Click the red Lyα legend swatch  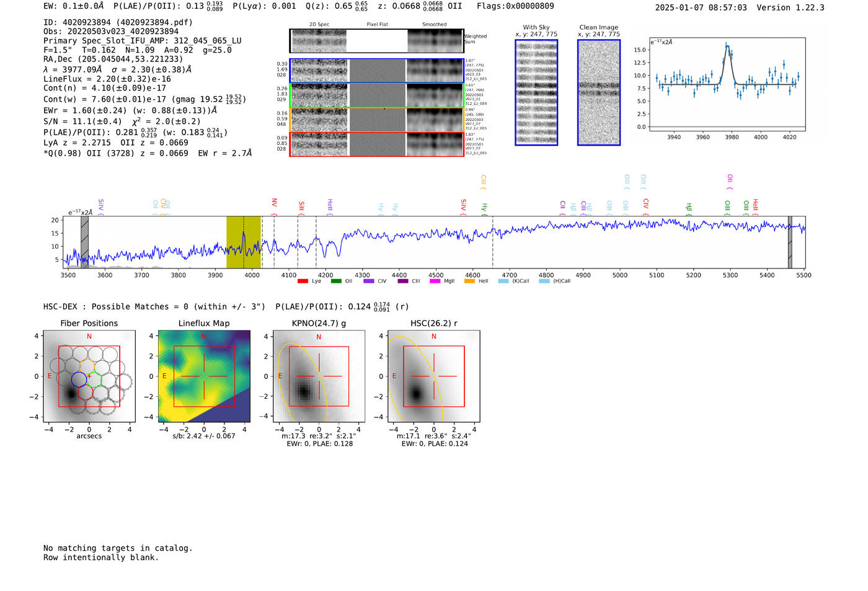303,281
